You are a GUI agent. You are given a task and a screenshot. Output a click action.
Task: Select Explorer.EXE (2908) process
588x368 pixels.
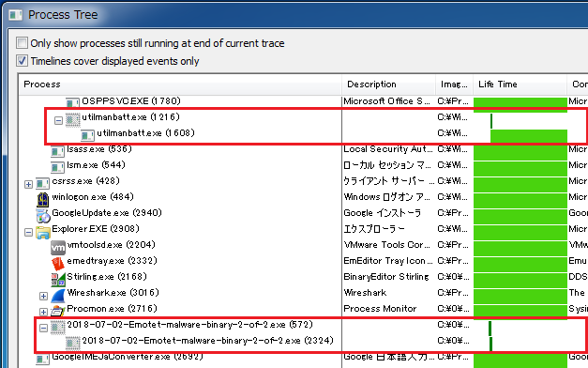click(x=96, y=229)
